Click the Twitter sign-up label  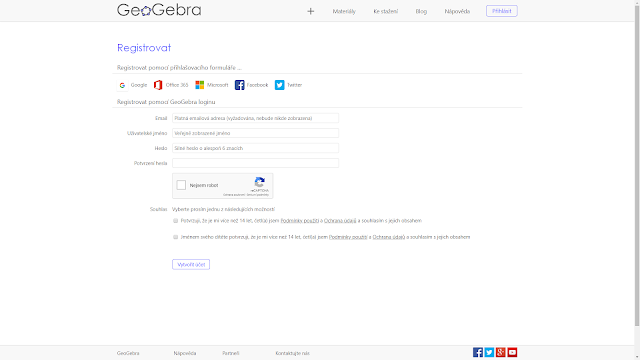tap(294, 85)
